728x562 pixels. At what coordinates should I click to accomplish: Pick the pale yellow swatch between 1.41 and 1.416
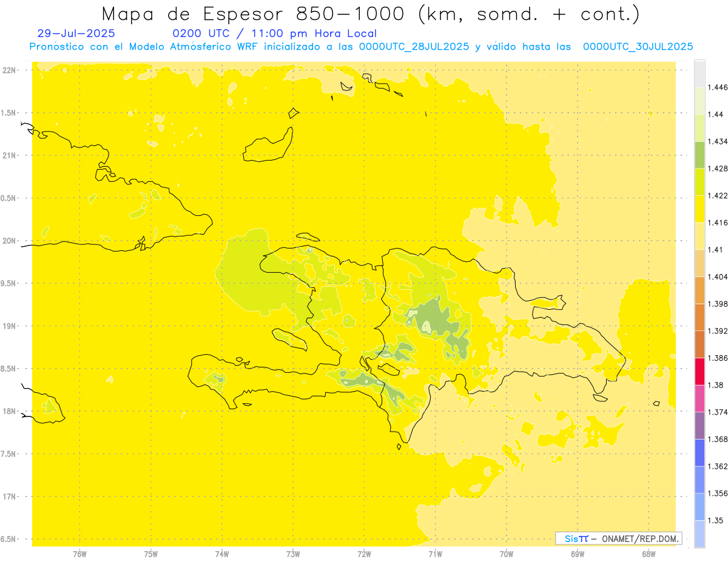pyautogui.click(x=699, y=236)
